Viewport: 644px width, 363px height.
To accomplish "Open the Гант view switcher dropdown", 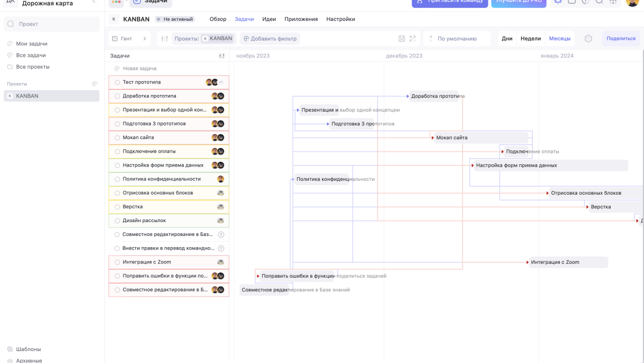I will click(129, 39).
